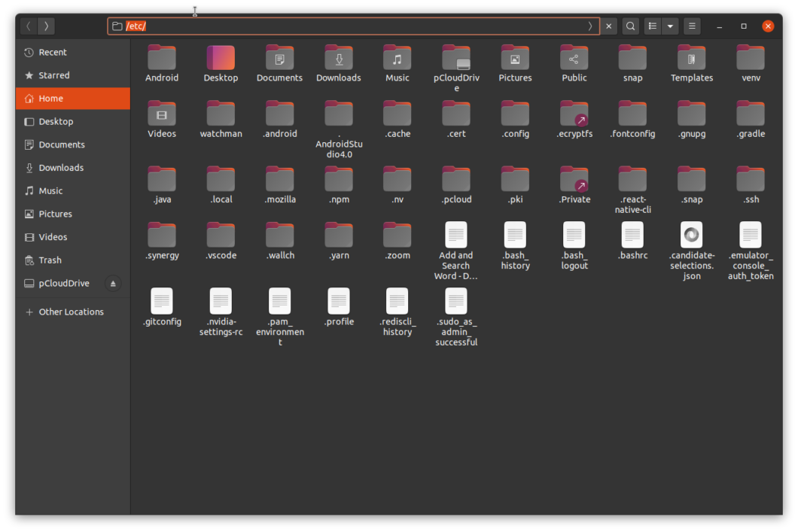
Task: Activate the search icon in toolbar
Action: [630, 26]
